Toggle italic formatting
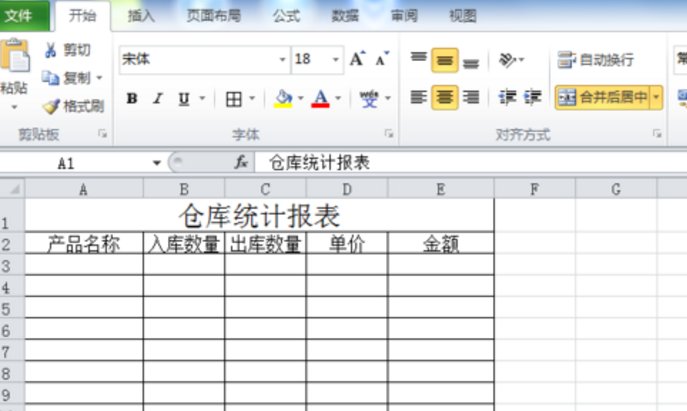This screenshot has width=687, height=411. click(x=157, y=98)
